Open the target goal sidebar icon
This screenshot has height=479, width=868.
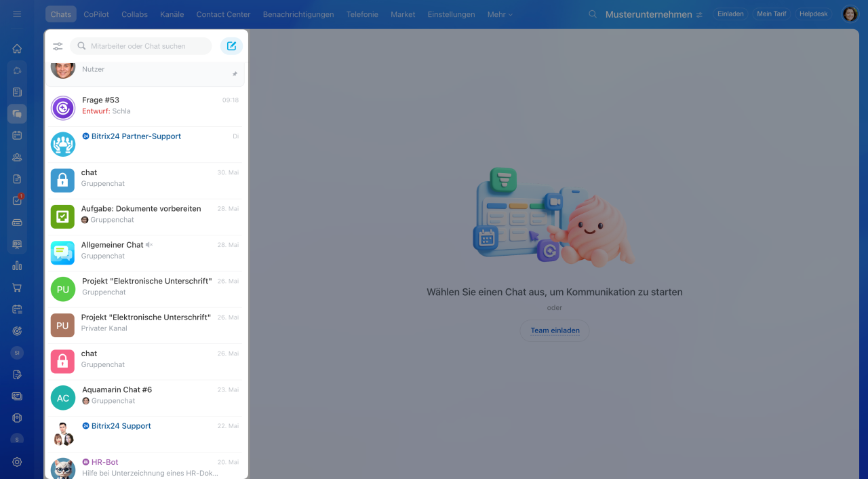point(17,331)
